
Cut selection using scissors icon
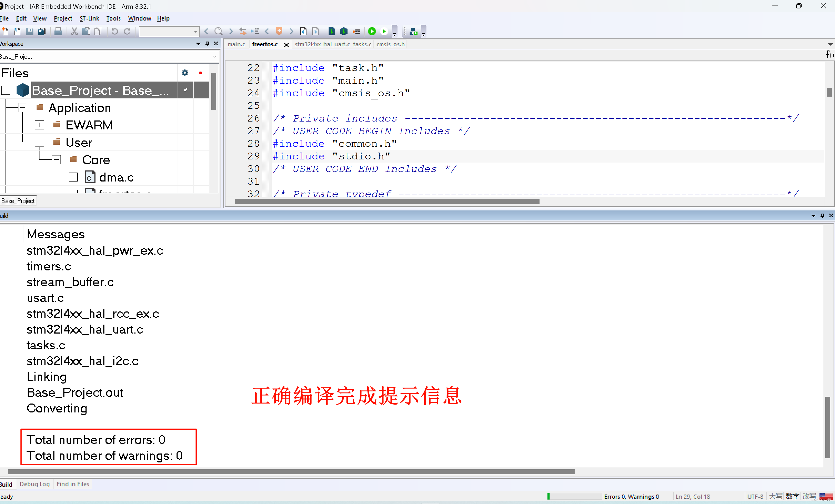tap(74, 32)
